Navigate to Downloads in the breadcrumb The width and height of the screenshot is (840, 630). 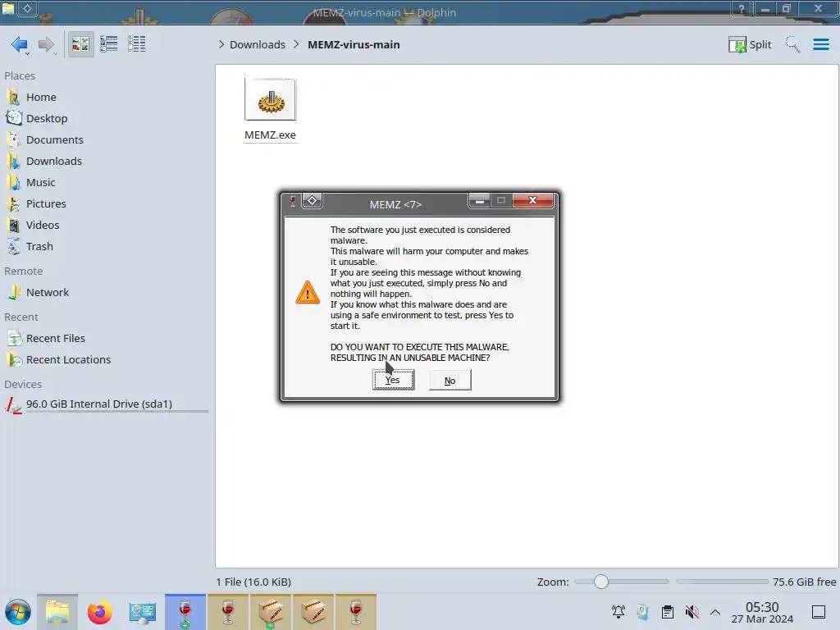[x=257, y=44]
